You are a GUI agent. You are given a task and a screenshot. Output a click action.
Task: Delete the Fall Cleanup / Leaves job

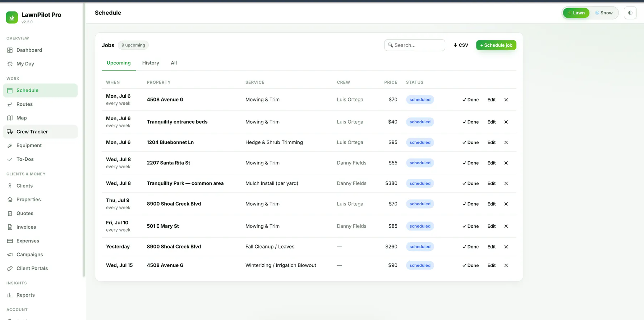tap(506, 247)
